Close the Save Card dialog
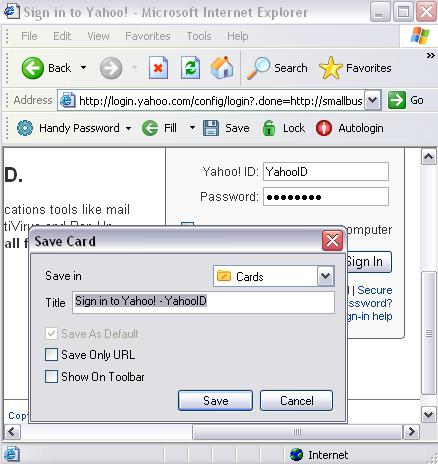Viewport: 438px width, 464px height. (x=332, y=240)
